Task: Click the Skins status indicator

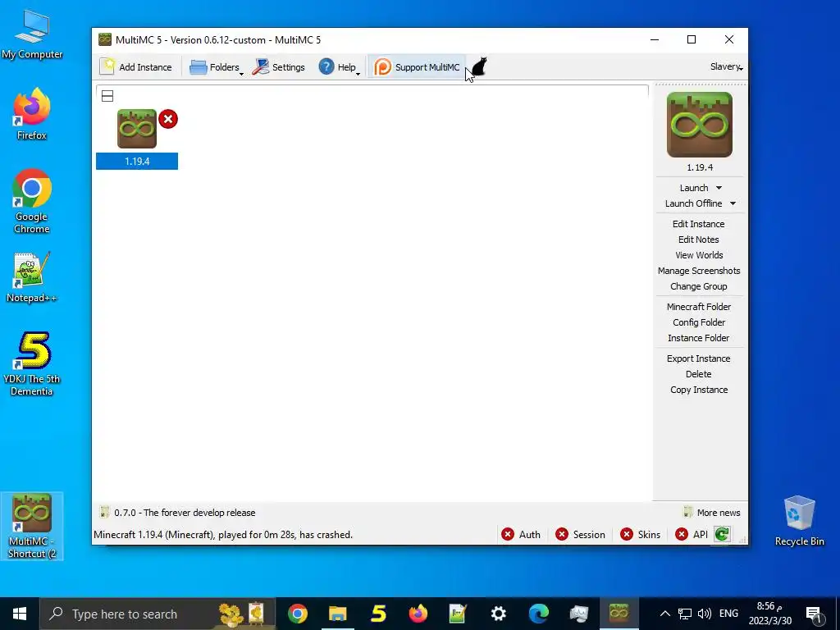Action: click(x=640, y=534)
